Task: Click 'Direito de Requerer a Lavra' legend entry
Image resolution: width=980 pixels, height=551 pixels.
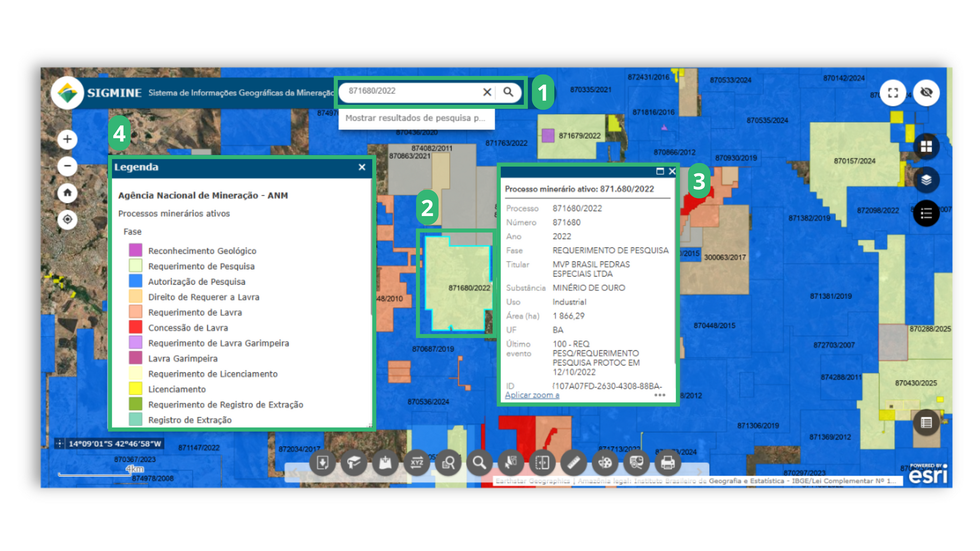Action: [x=204, y=297]
